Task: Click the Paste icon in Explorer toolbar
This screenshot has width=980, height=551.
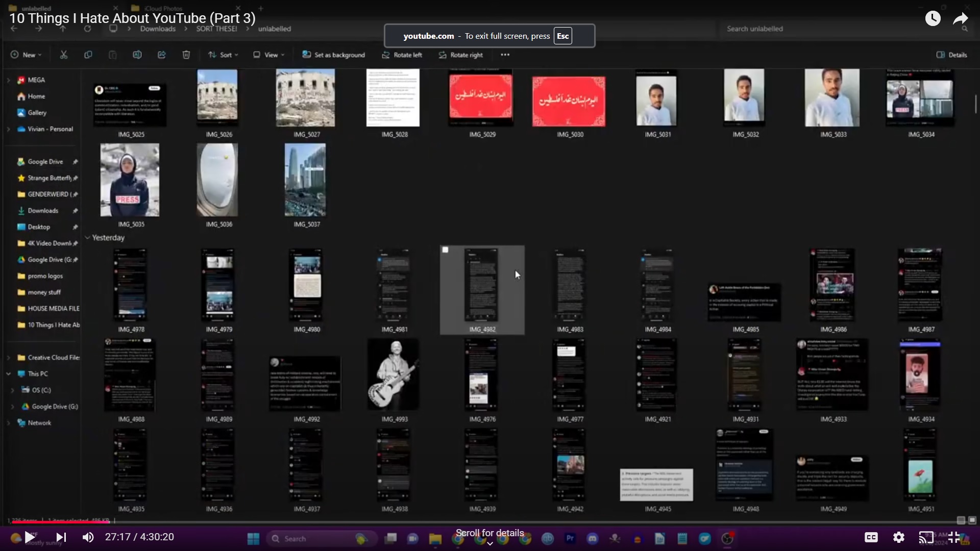Action: coord(112,55)
